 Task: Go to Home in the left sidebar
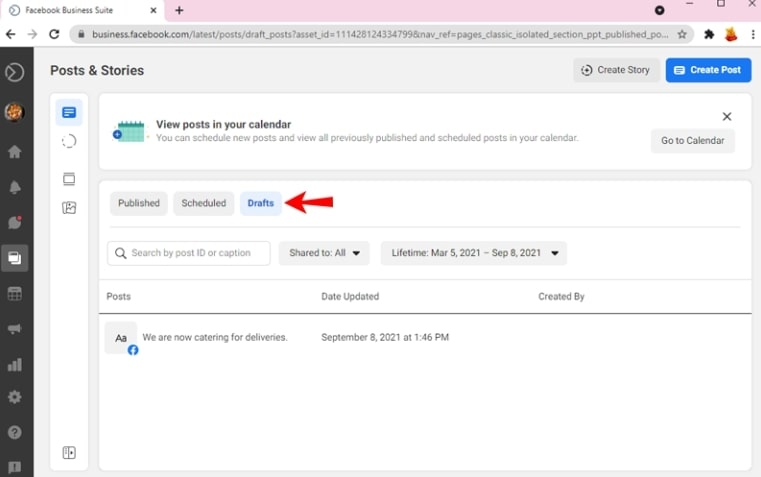pos(15,152)
